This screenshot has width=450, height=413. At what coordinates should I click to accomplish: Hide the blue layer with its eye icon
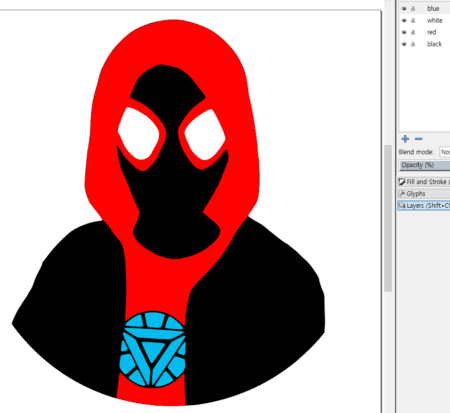click(x=404, y=8)
